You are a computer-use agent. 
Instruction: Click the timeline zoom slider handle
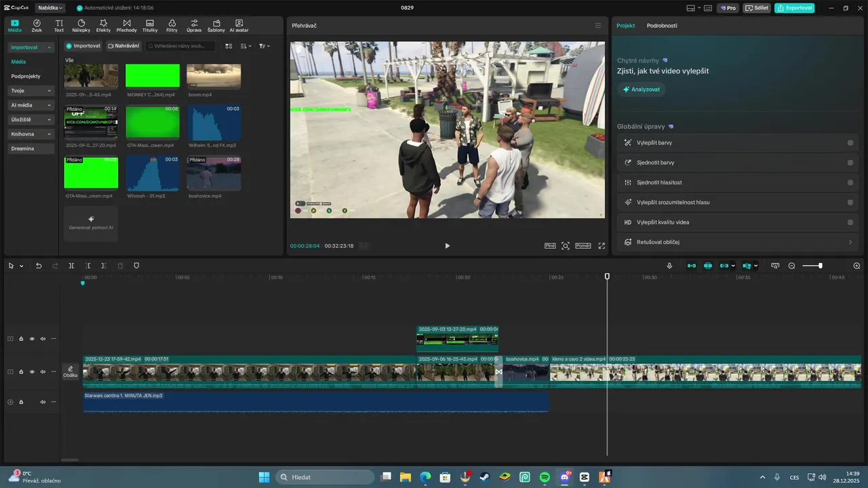point(821,266)
